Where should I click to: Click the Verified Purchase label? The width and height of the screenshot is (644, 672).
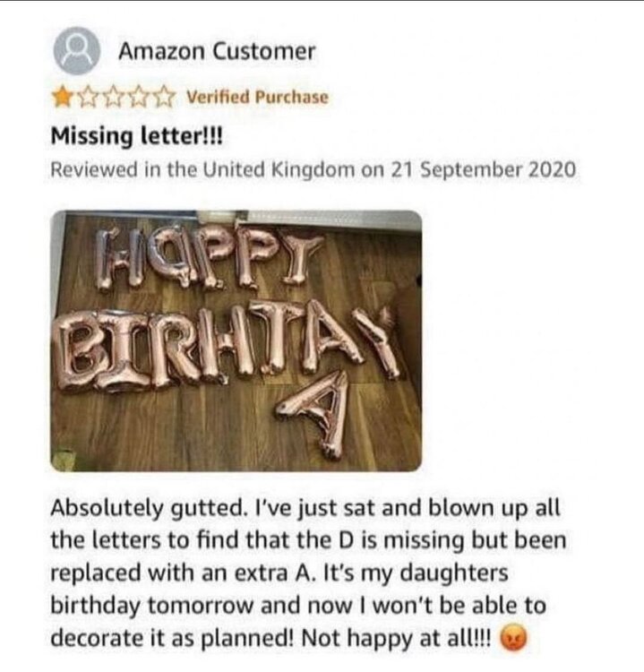point(257,98)
